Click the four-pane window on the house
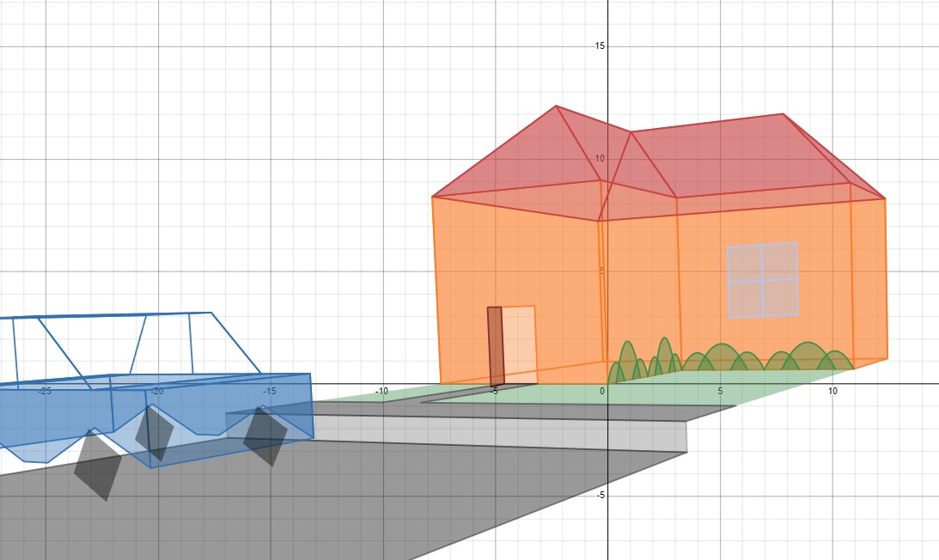Viewport: 939px width, 560px height. [x=763, y=280]
